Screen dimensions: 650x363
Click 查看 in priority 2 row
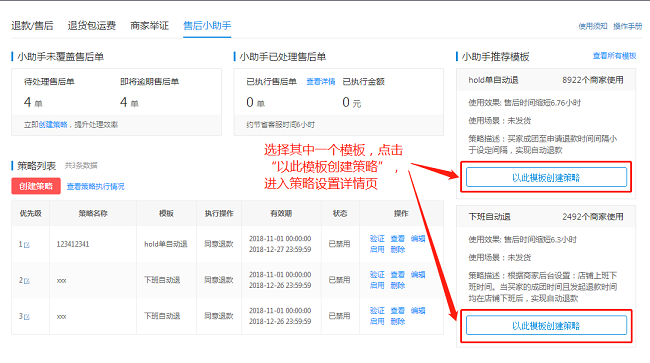(398, 275)
